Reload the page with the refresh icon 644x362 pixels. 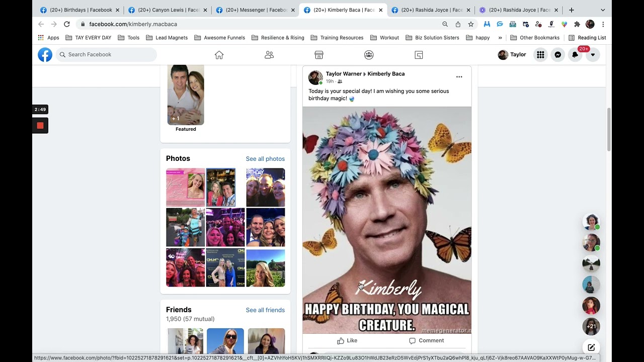click(66, 24)
